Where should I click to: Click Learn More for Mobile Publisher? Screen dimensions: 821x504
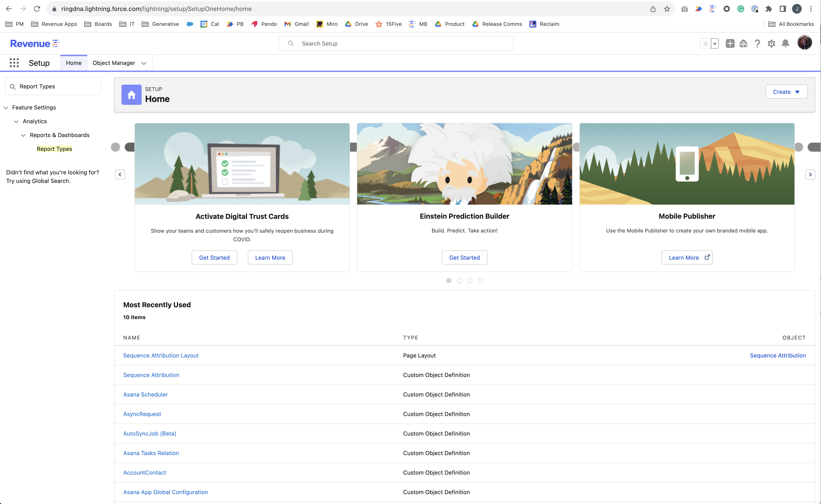point(687,258)
